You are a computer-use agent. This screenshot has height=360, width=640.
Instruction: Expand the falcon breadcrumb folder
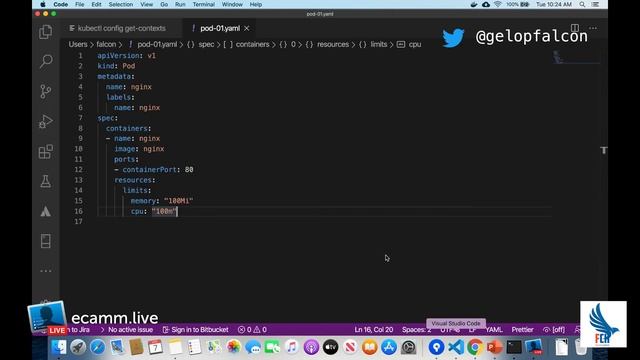(106, 44)
